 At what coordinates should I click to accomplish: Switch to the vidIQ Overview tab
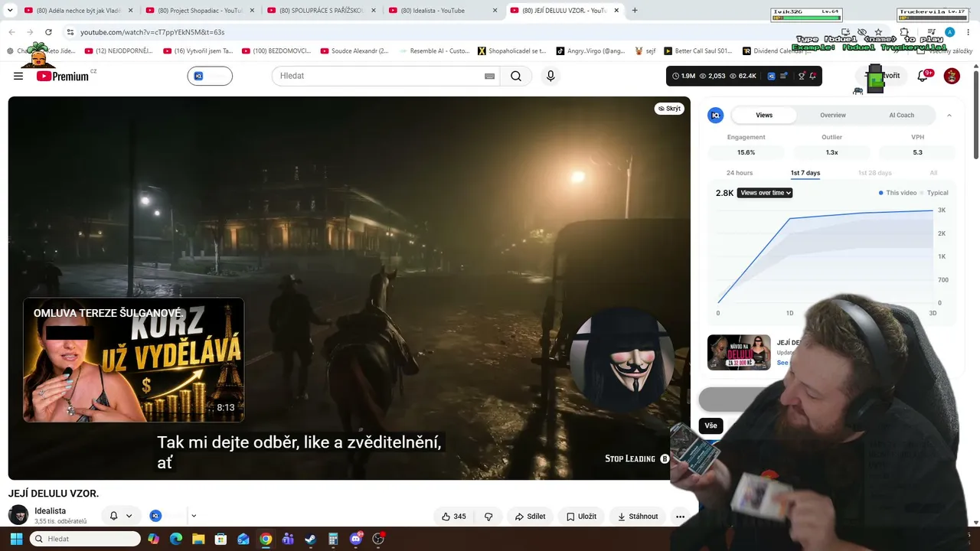click(833, 116)
